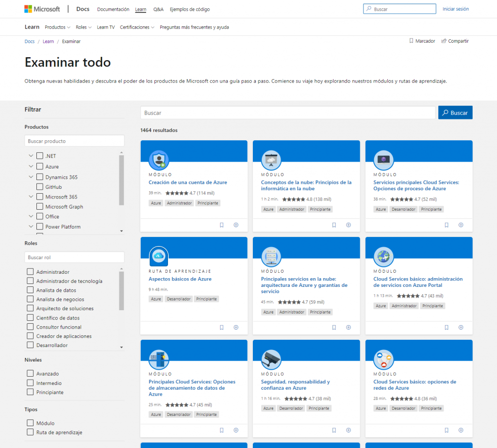Click the Iniciar sesión link
Image resolution: width=497 pixels, height=448 pixels.
point(455,8)
